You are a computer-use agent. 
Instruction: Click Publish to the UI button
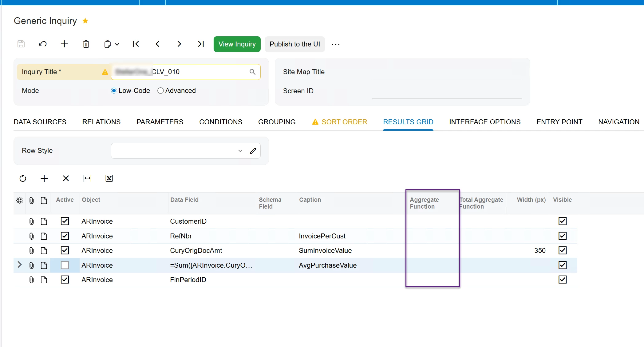(294, 44)
